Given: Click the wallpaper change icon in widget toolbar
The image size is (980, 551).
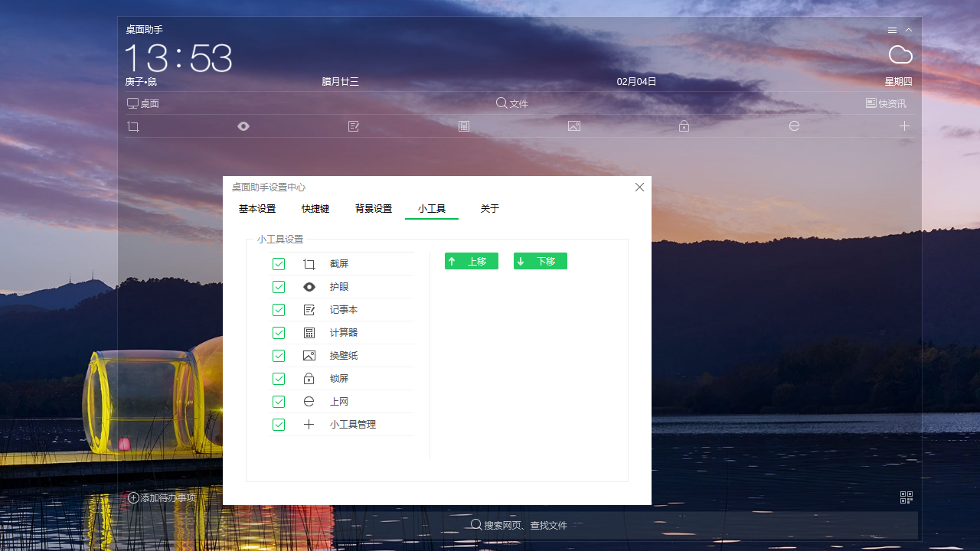Looking at the screenshot, I should [x=574, y=126].
